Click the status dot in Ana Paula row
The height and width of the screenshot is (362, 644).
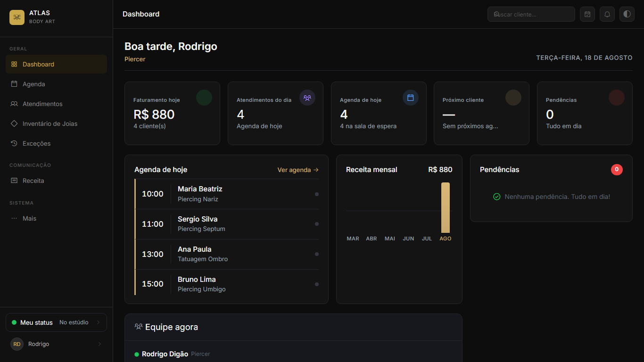317,254
